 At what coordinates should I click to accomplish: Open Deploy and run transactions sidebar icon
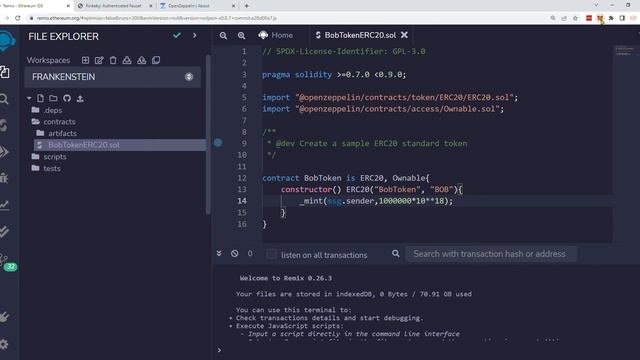click(4, 152)
